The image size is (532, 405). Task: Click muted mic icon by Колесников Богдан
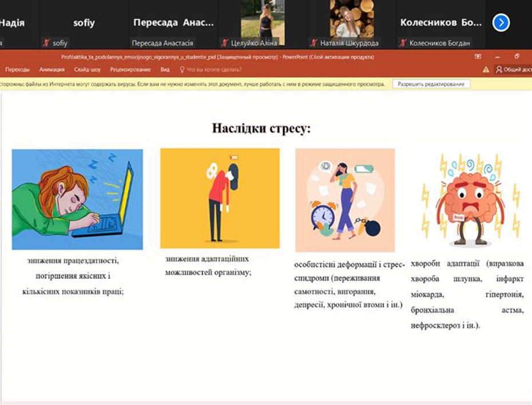(x=403, y=43)
